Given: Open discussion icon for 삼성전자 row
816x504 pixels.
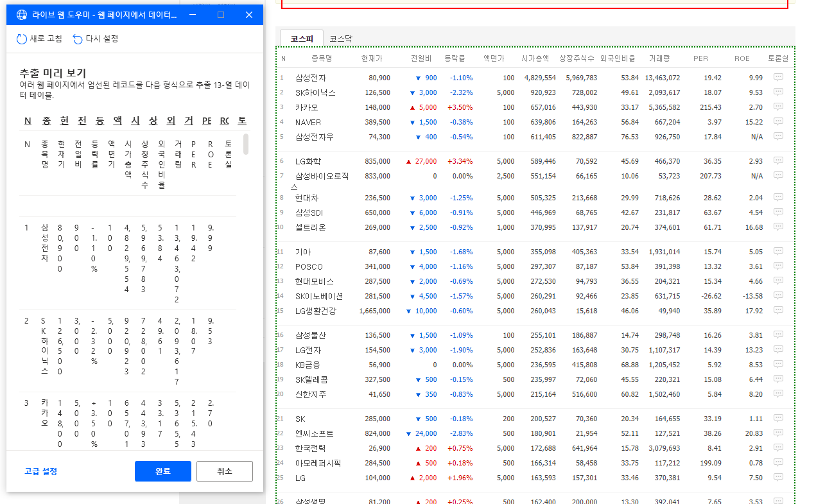Looking at the screenshot, I should tap(778, 77).
